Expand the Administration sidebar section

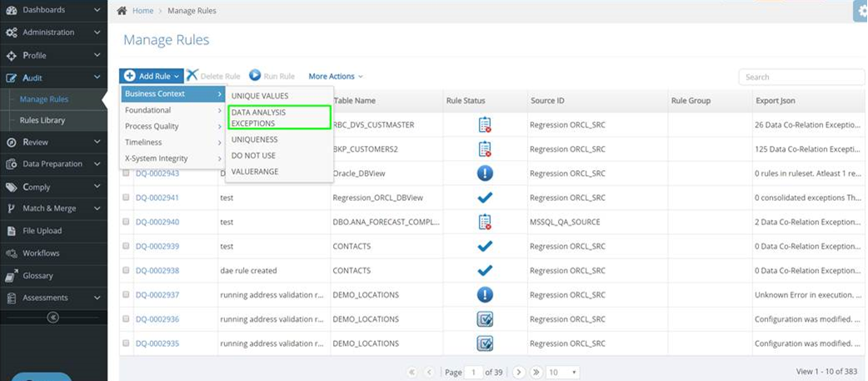[97, 33]
